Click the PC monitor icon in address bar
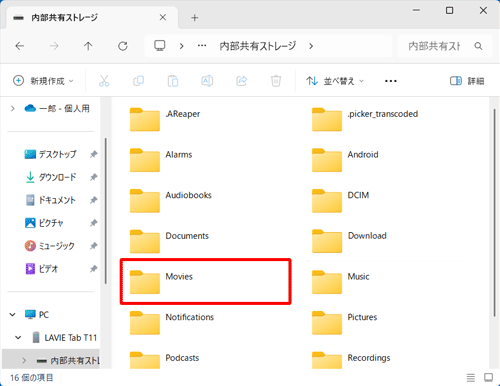 coord(160,45)
